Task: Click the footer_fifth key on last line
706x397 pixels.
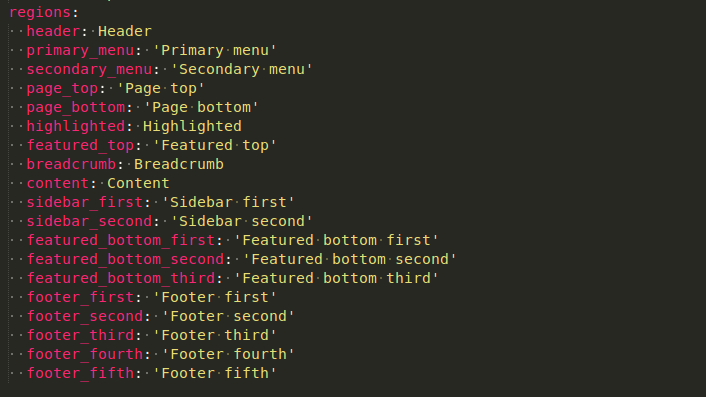Action: point(80,373)
